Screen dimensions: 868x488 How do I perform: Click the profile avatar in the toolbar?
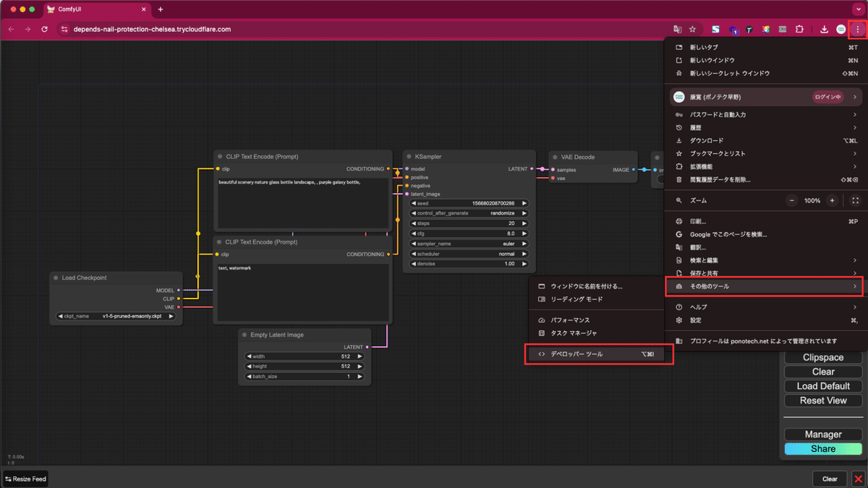pyautogui.click(x=841, y=30)
